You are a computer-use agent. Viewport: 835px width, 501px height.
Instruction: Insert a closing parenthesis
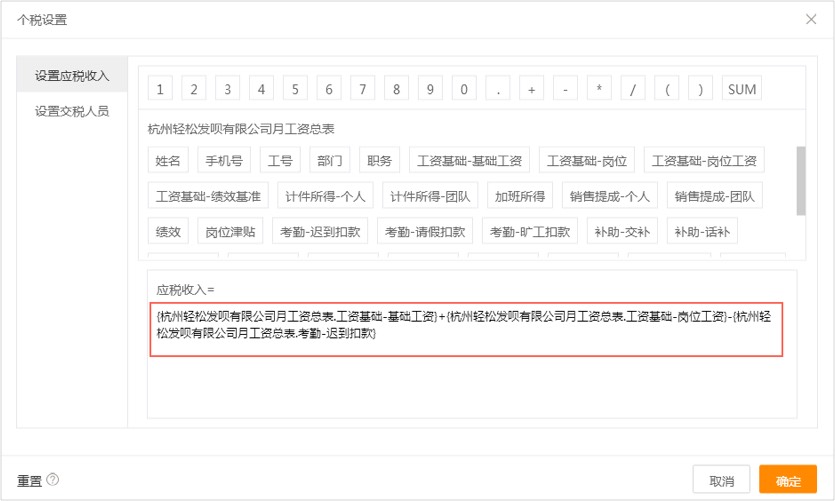tap(700, 89)
